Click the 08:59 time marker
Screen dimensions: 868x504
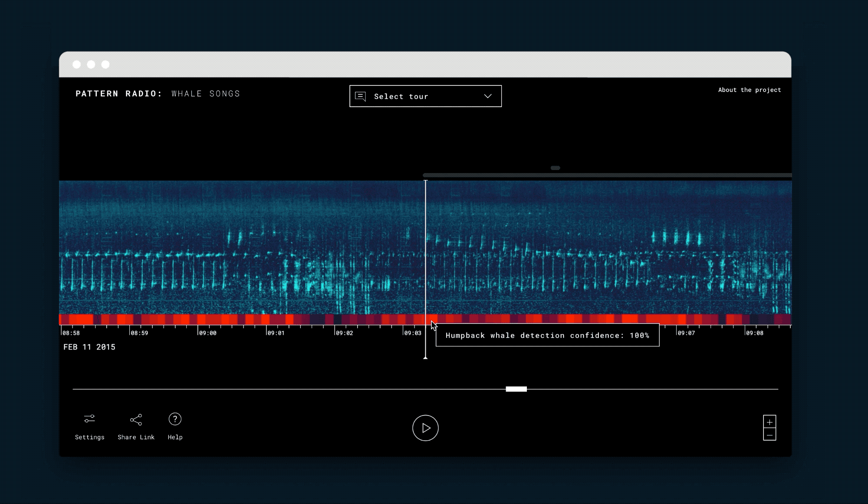point(139,333)
